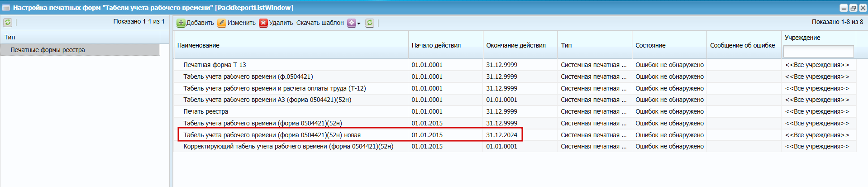The image size is (868, 187).
Task: Click the window icon in title bar
Action: click(6, 8)
